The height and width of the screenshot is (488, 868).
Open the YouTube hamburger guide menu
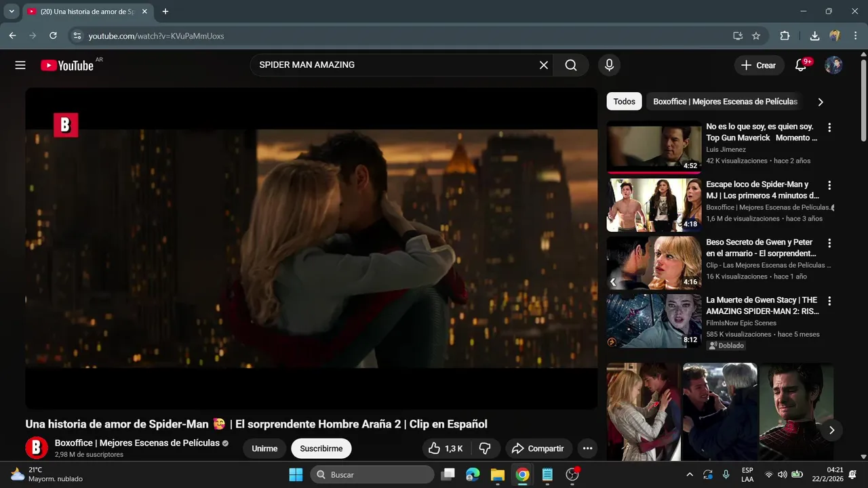pos(20,65)
